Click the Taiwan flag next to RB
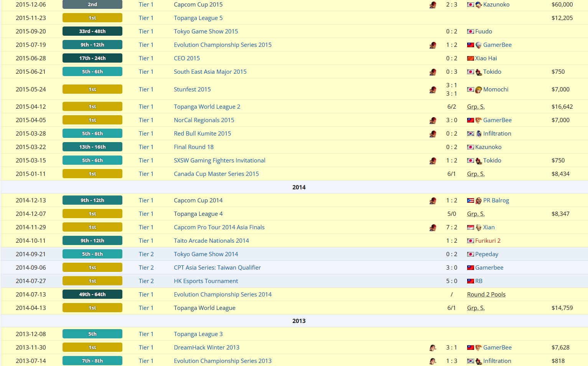The image size is (588, 366). coord(470,281)
